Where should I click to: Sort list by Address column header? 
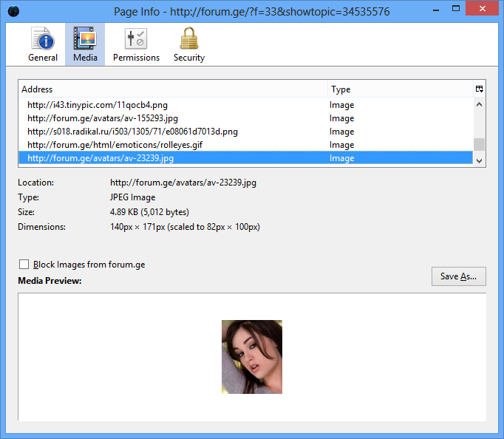coord(173,89)
